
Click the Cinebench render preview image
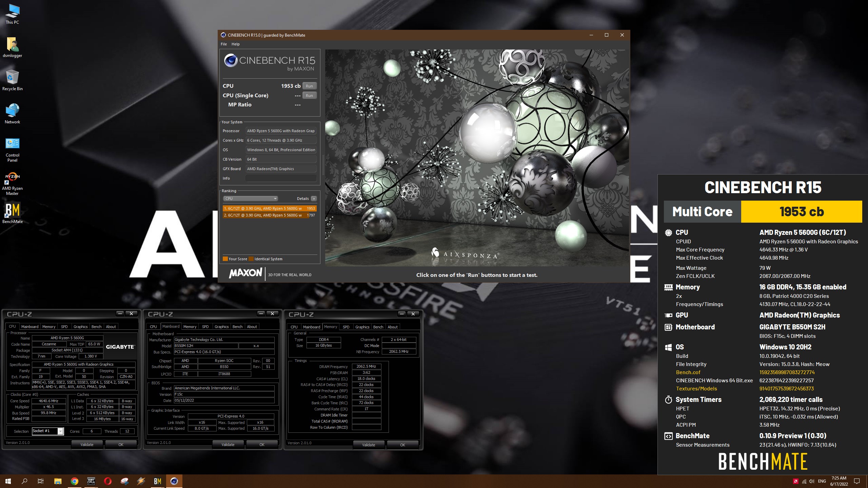point(477,158)
